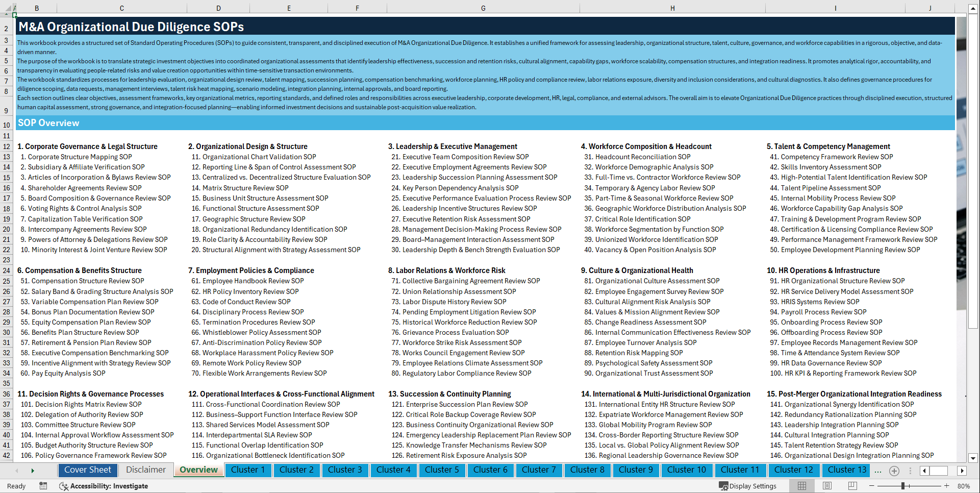
Task: Click the Display Settings icon
Action: 722,485
